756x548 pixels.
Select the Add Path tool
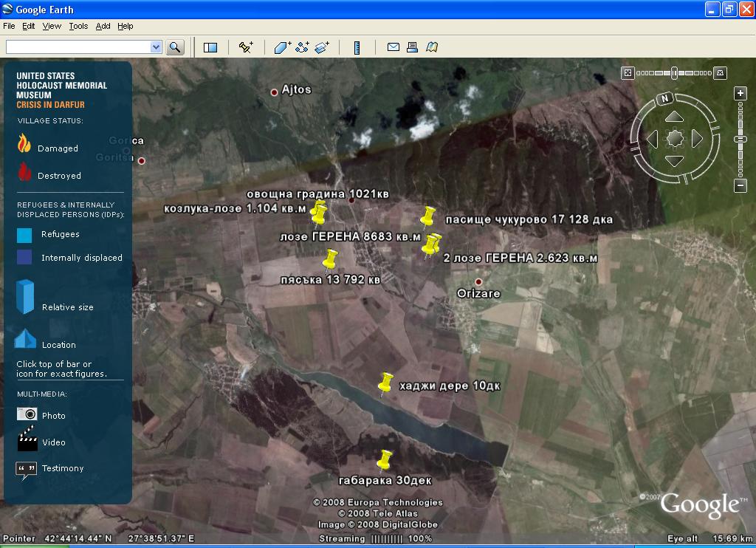[x=302, y=47]
